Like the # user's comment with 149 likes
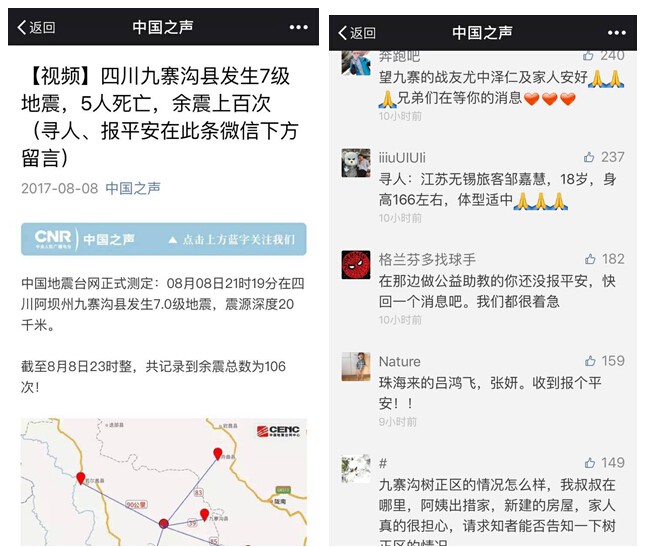Screen dimensions: 657x547 pyautogui.click(x=590, y=463)
